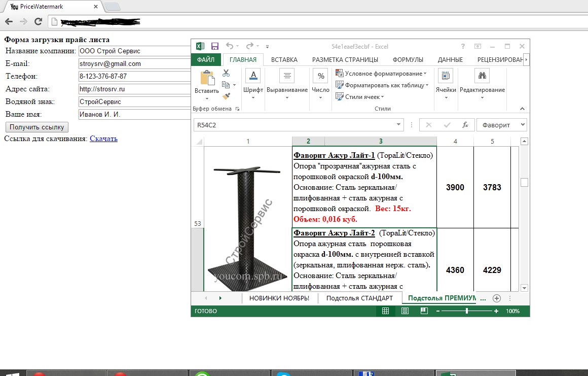This screenshot has height=376, width=588.
Task: Open Excel help question mark
Action: point(463,46)
